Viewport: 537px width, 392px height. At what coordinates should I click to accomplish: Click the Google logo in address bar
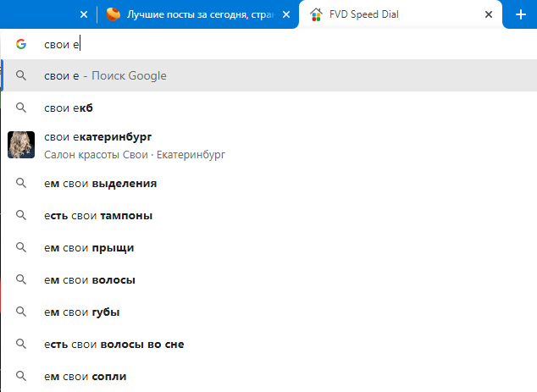coord(21,44)
